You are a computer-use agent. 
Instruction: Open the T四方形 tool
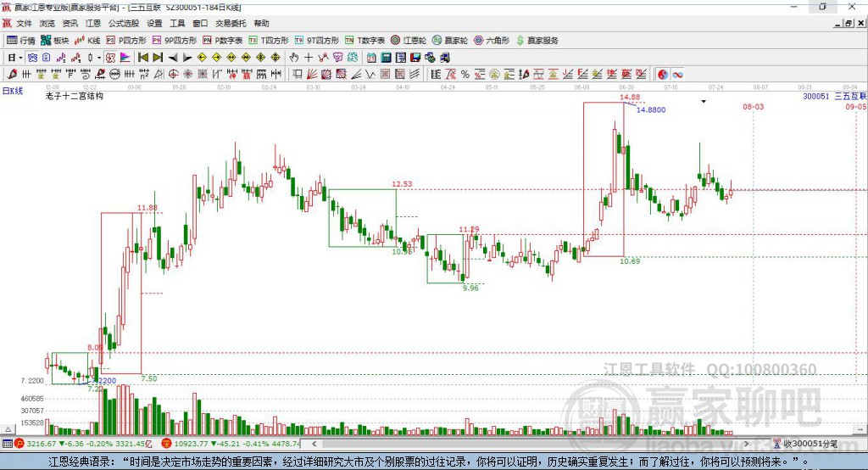pyautogui.click(x=269, y=41)
